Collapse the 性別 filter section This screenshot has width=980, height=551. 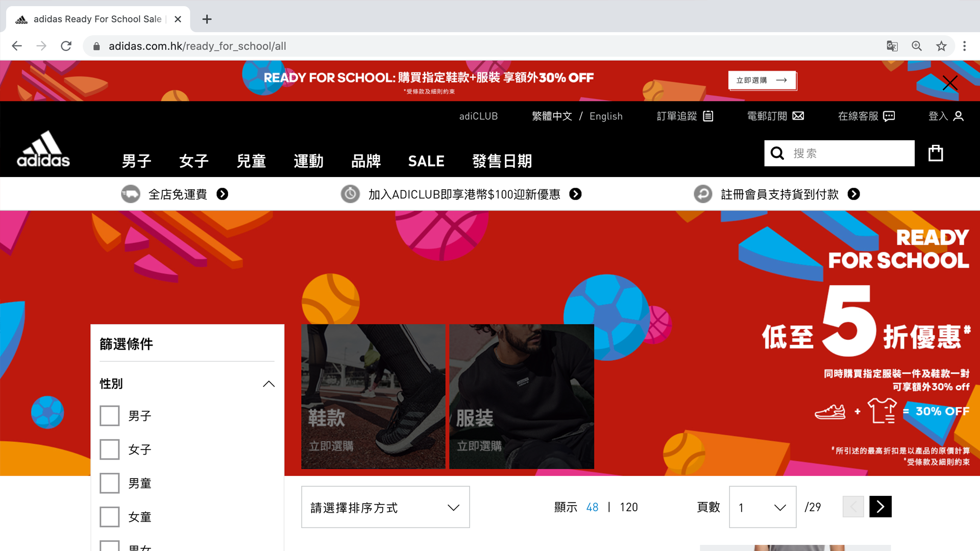pos(268,384)
